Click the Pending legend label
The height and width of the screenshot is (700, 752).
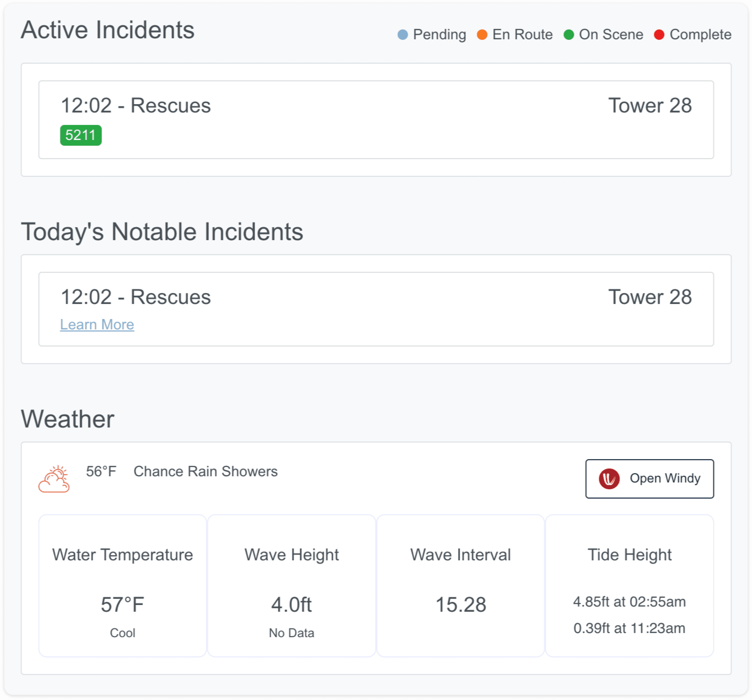coord(440,35)
